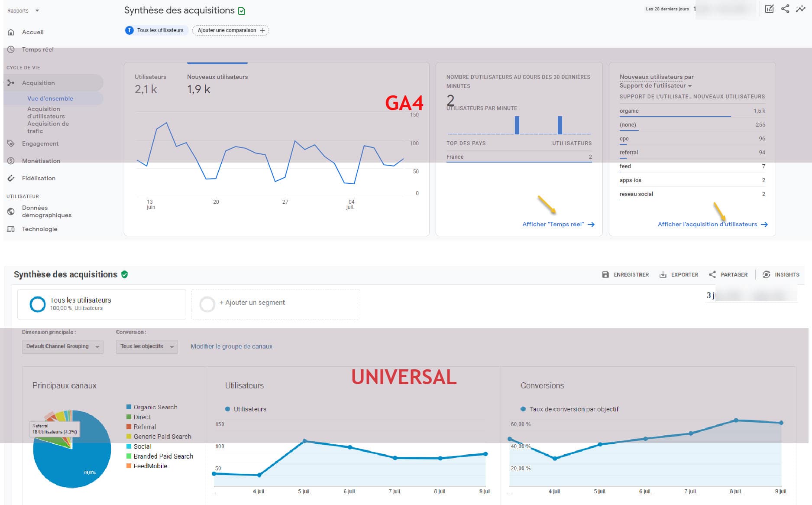Click Social legend entry
The width and height of the screenshot is (812, 505).
139,446
